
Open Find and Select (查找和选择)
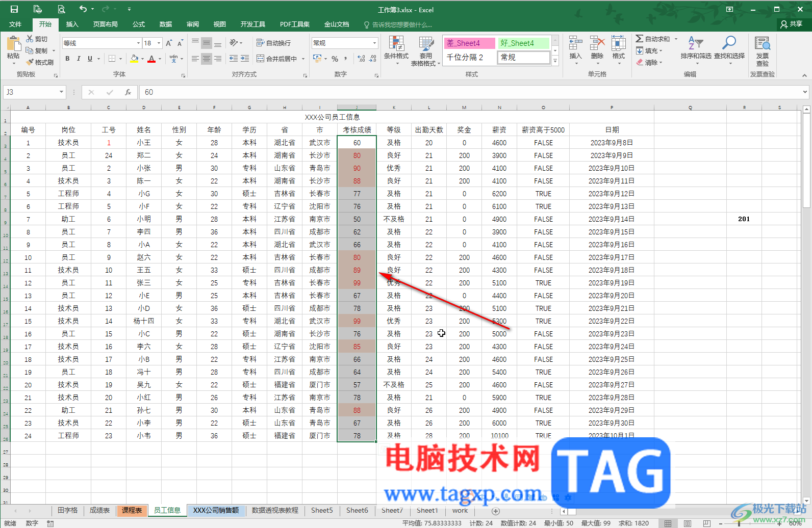729,50
